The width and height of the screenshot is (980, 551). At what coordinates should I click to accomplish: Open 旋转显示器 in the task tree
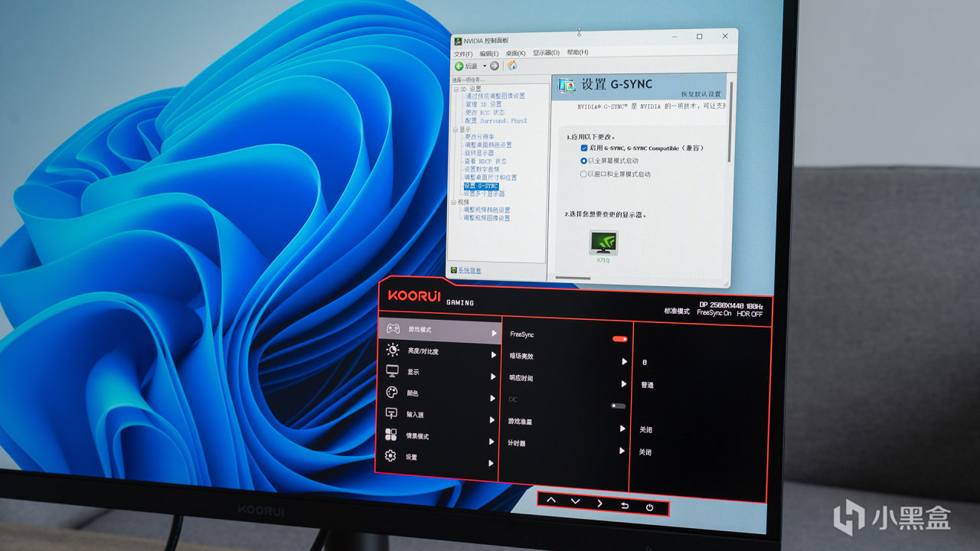click(479, 153)
